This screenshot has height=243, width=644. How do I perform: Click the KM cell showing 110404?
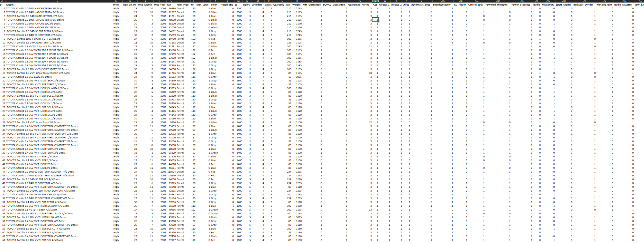point(172,172)
